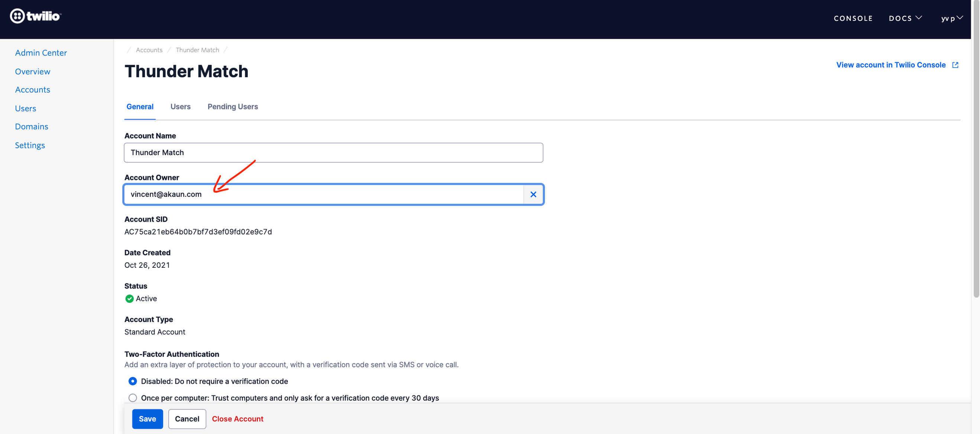The width and height of the screenshot is (980, 434).
Task: Open the yv p user menu
Action: 951,18
